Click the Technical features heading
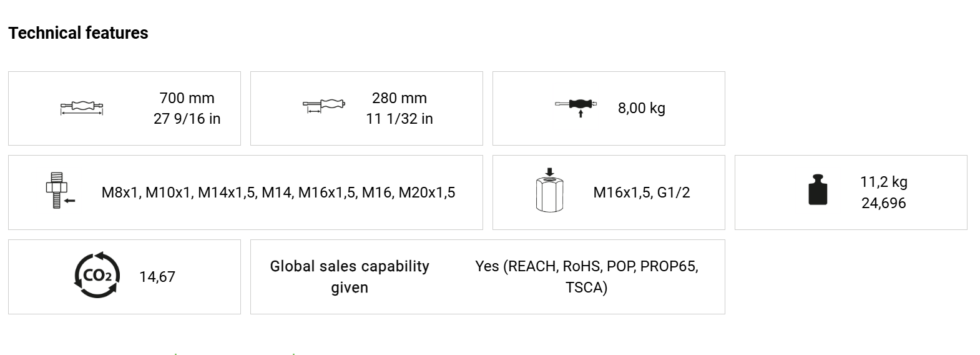The image size is (980, 355). [x=79, y=33]
